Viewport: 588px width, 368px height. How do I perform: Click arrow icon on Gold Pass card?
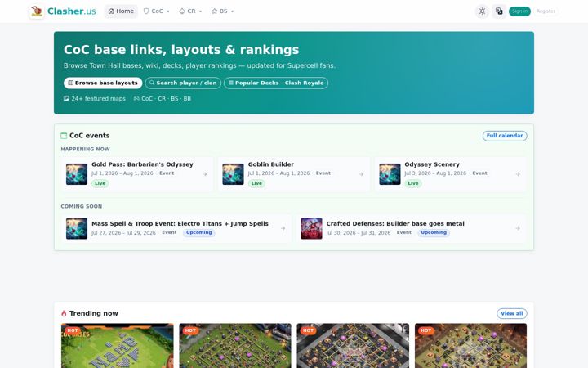pos(205,174)
